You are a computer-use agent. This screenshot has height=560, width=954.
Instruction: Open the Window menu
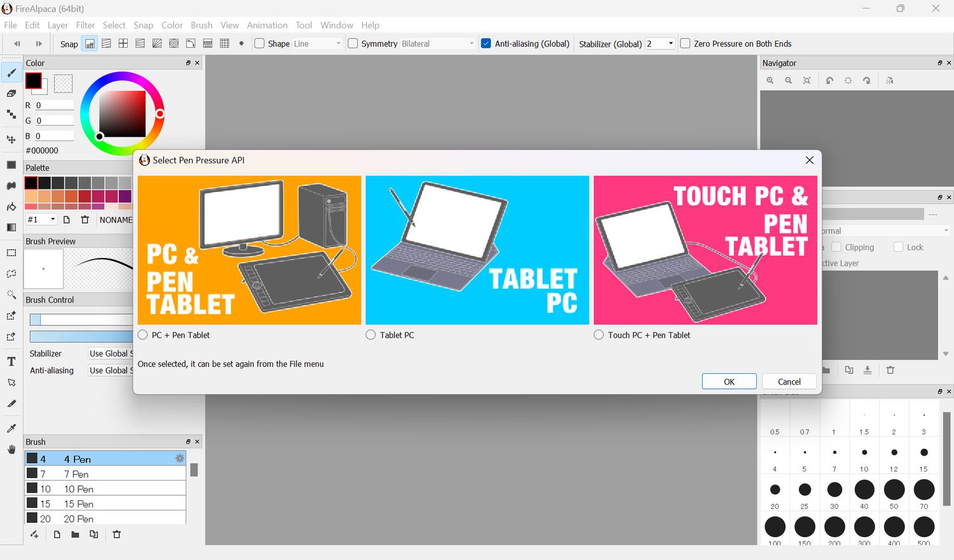click(336, 25)
